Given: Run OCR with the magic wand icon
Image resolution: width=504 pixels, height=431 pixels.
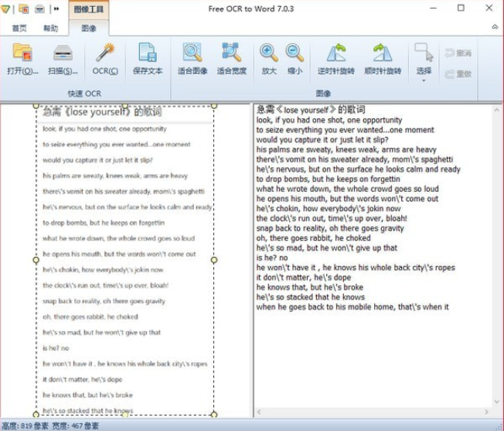Looking at the screenshot, I should coord(105,52).
